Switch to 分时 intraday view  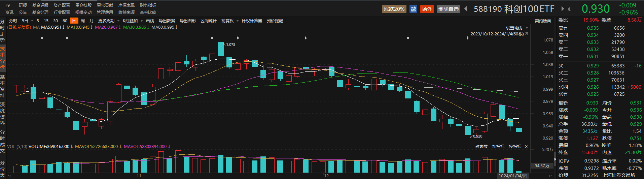tap(13, 21)
